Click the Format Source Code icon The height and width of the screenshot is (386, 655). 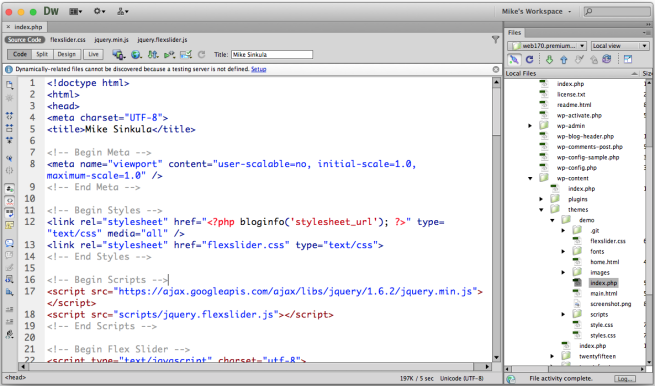pos(9,334)
